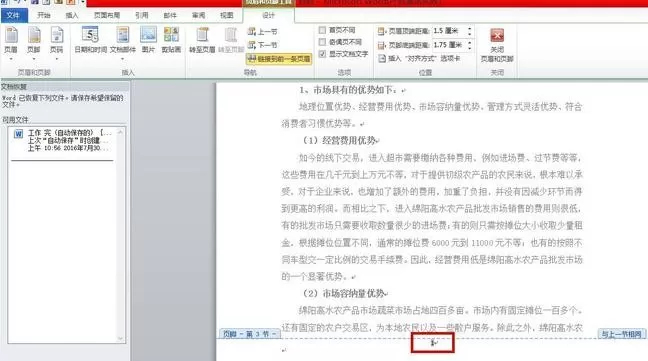
Task: Switch to the 视图 (View) tab
Action: click(x=226, y=15)
